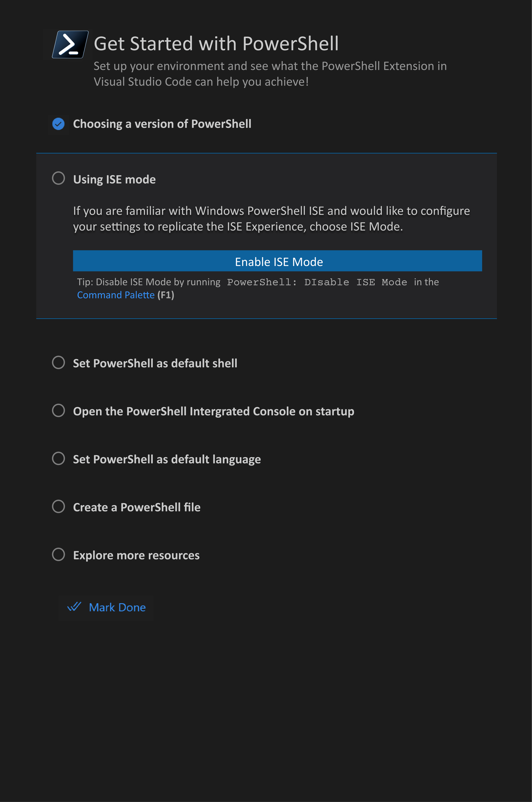This screenshot has height=802, width=532.
Task: Check off Set PowerShell as default shell circle
Action: coord(58,362)
